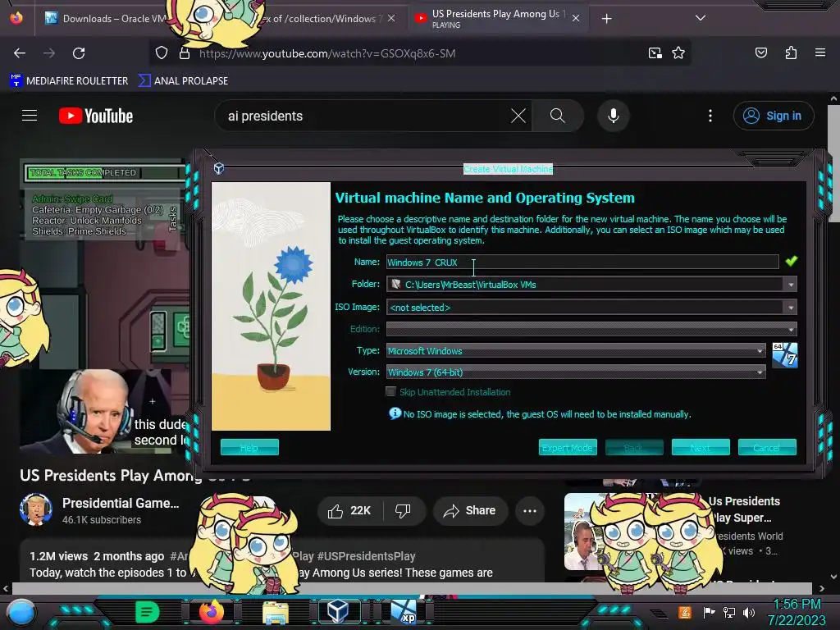Bookmark this page with the star
Viewport: 840px width, 630px height.
pos(678,53)
